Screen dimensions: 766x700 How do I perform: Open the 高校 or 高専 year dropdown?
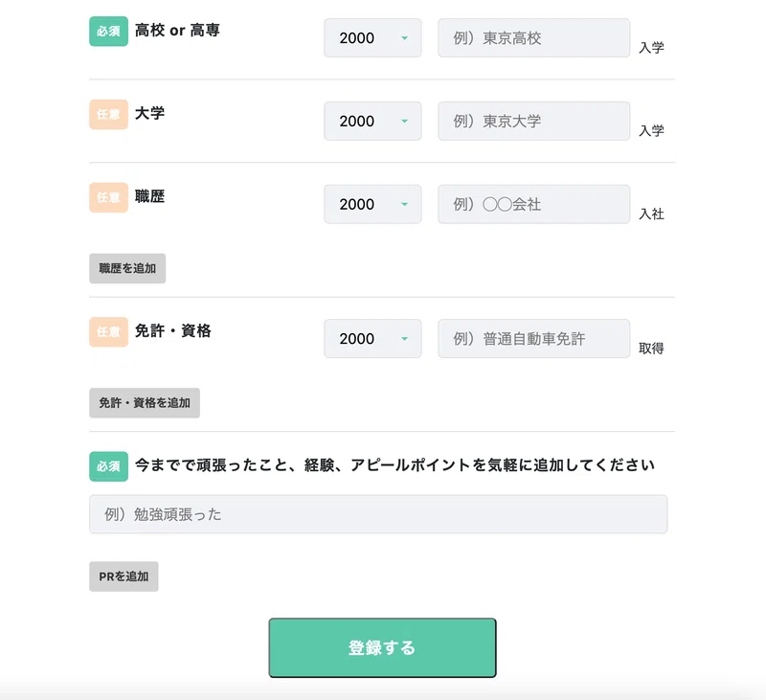tap(372, 38)
